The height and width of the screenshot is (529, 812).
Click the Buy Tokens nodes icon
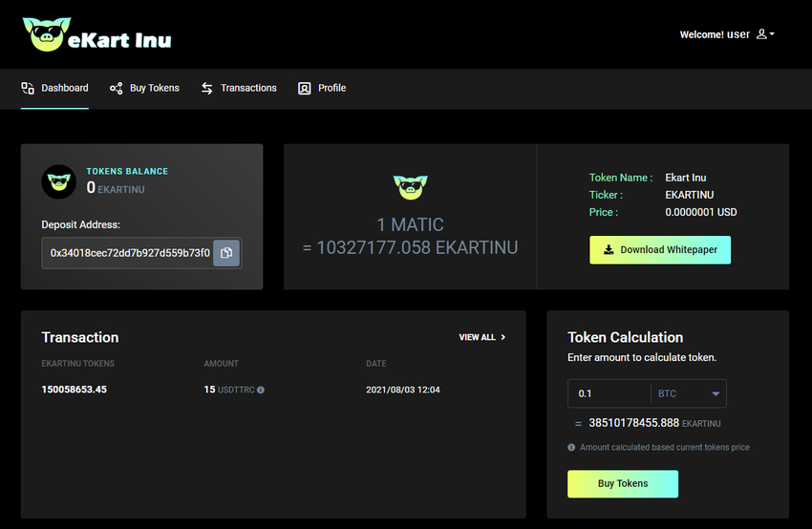coord(116,88)
